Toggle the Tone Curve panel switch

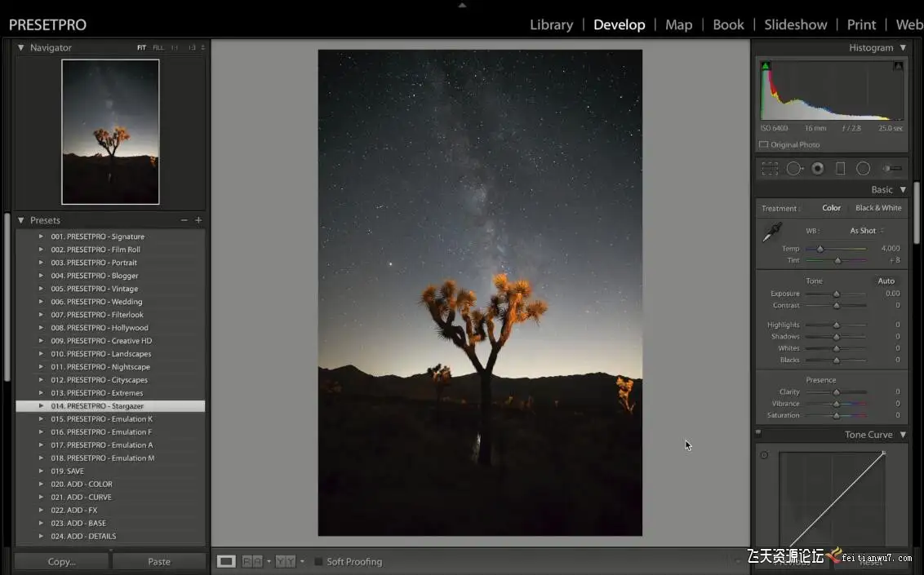(x=758, y=433)
